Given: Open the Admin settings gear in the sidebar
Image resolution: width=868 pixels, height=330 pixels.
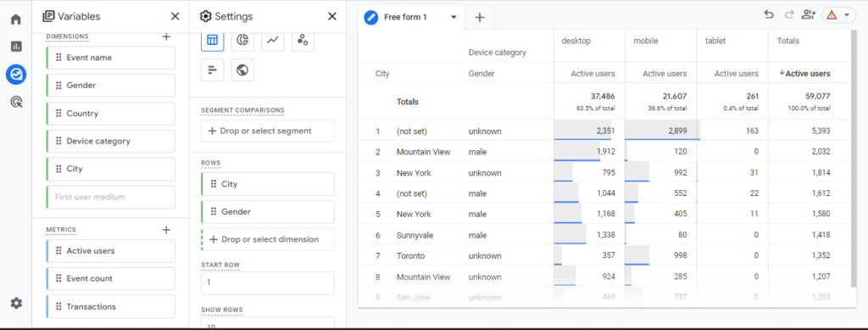Looking at the screenshot, I should [16, 303].
